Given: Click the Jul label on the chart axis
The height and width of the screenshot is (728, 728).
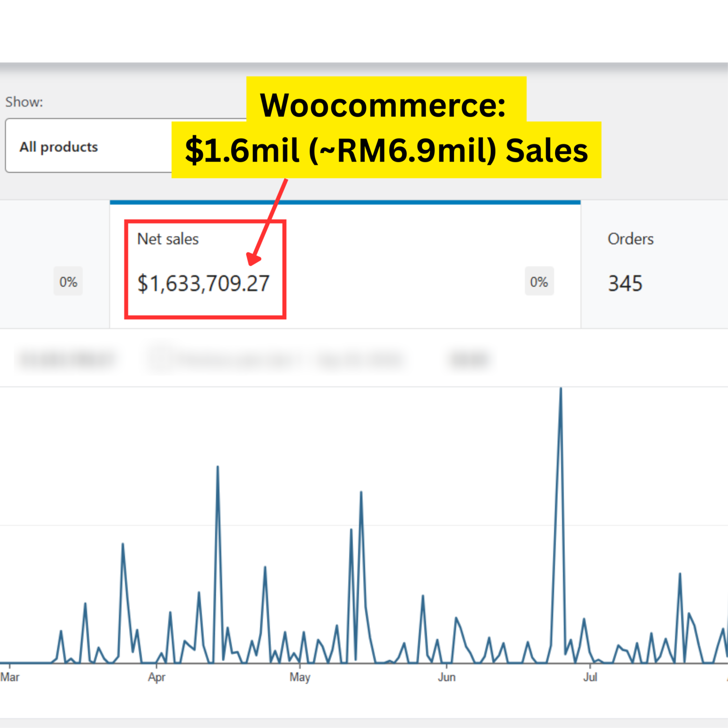Looking at the screenshot, I should tap(590, 677).
